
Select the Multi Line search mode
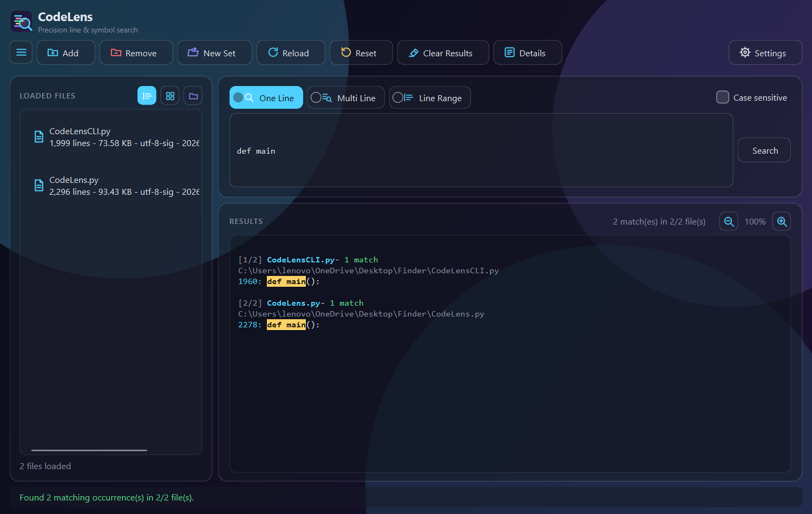346,97
